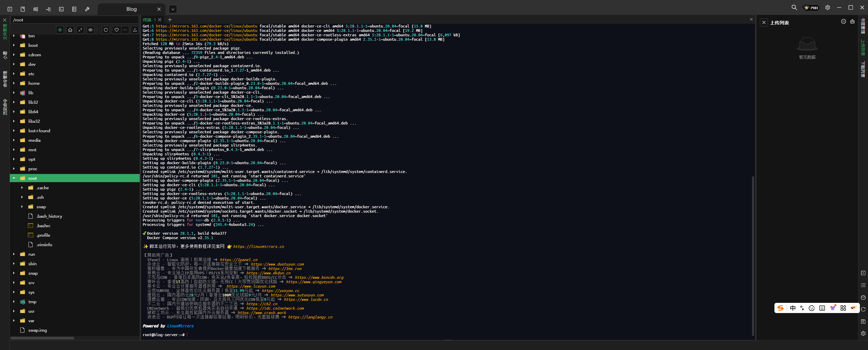Collapse the root folder in file tree
Image resolution: width=868 pixels, height=350 pixels.
coord(14,178)
